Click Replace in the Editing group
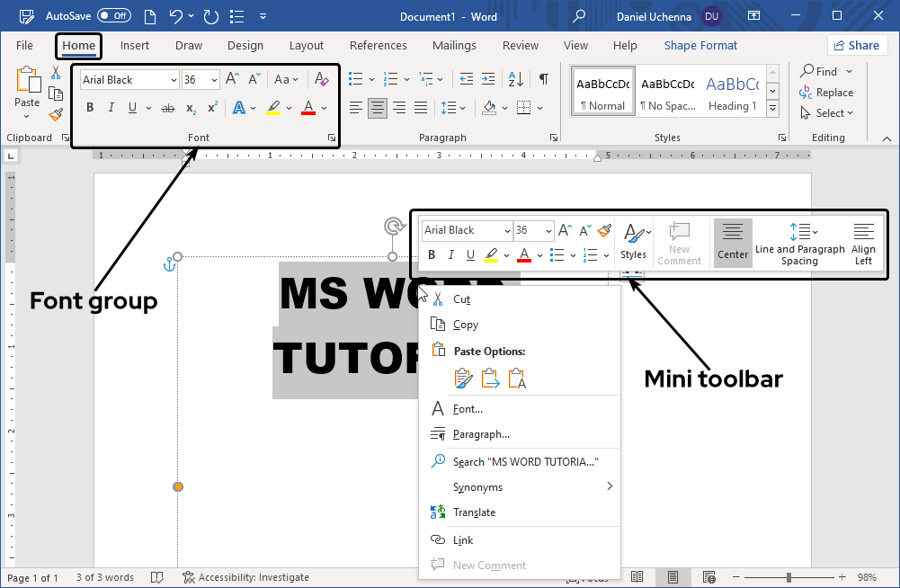The width and height of the screenshot is (900, 588). pyautogui.click(x=826, y=92)
